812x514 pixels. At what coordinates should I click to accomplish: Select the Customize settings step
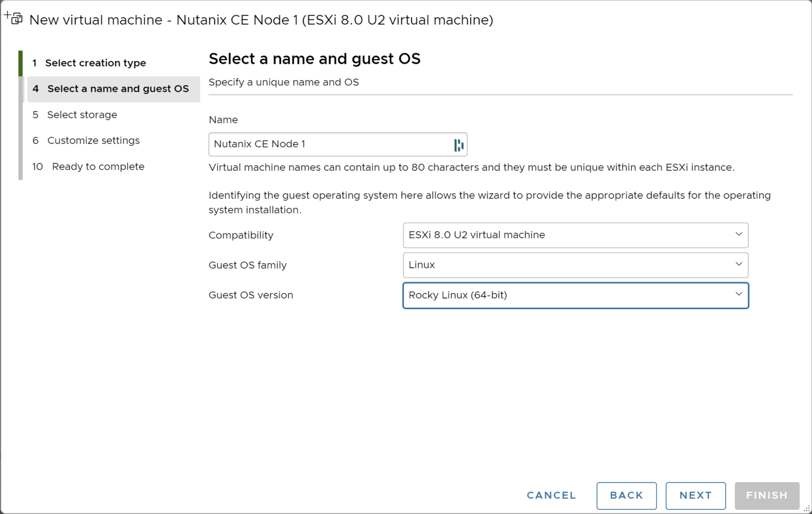point(94,141)
